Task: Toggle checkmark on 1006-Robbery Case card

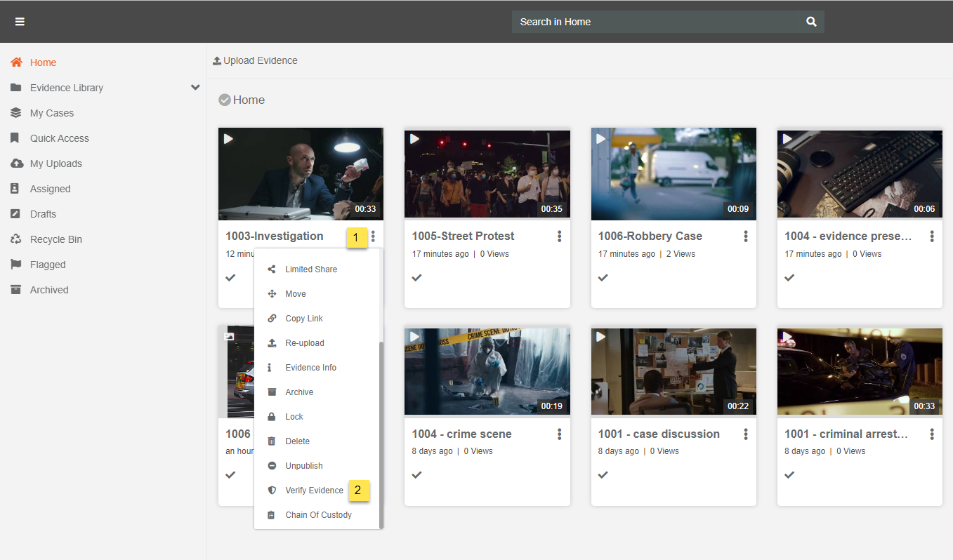Action: pyautogui.click(x=603, y=278)
